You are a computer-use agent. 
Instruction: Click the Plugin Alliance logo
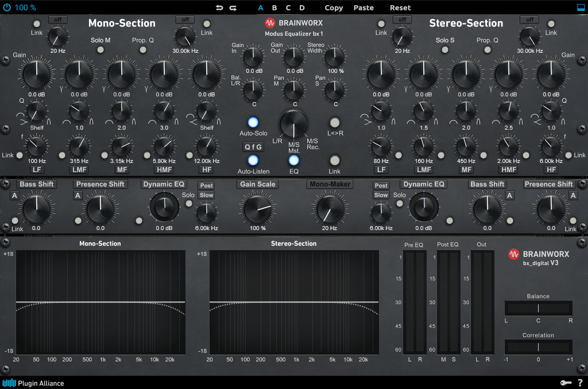click(33, 383)
